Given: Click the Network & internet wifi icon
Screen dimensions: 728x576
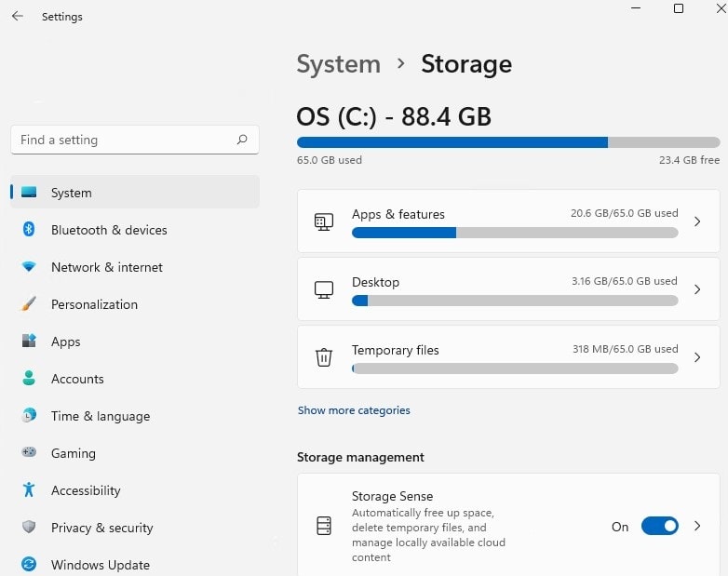Looking at the screenshot, I should tap(29, 267).
